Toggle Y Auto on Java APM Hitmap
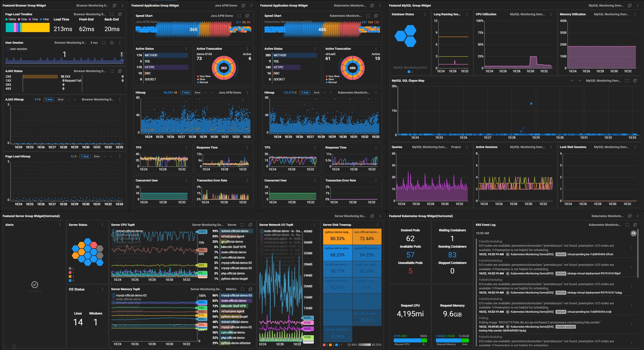 click(186, 93)
